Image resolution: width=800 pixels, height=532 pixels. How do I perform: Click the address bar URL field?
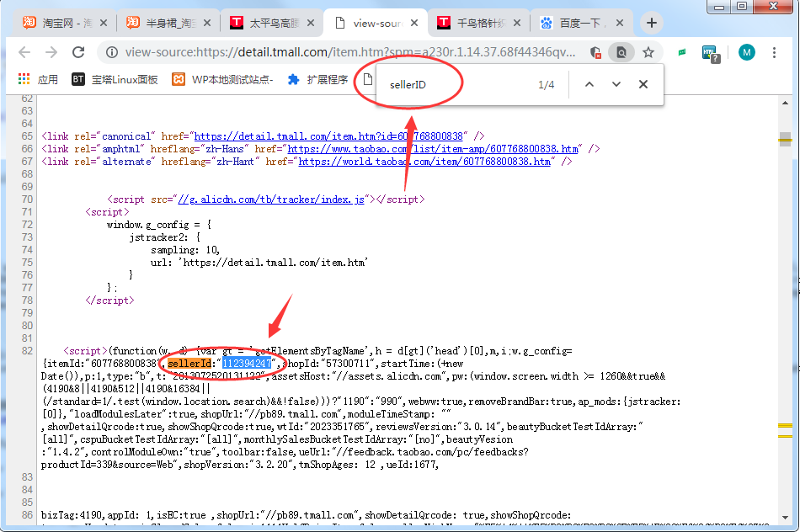tap(350, 52)
